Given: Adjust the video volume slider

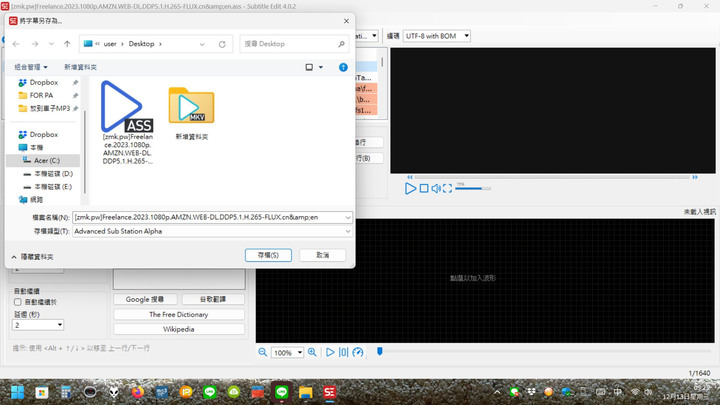Looking at the screenshot, I should point(473,188).
